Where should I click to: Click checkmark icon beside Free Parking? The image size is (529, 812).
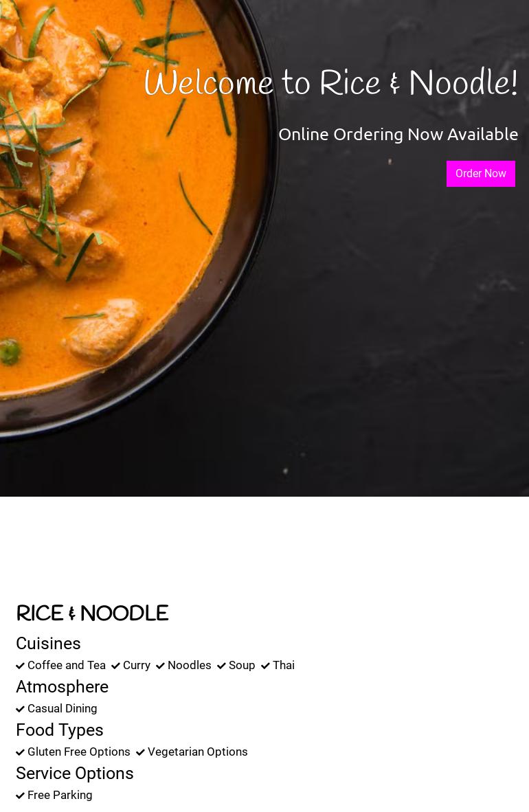pyautogui.click(x=20, y=796)
